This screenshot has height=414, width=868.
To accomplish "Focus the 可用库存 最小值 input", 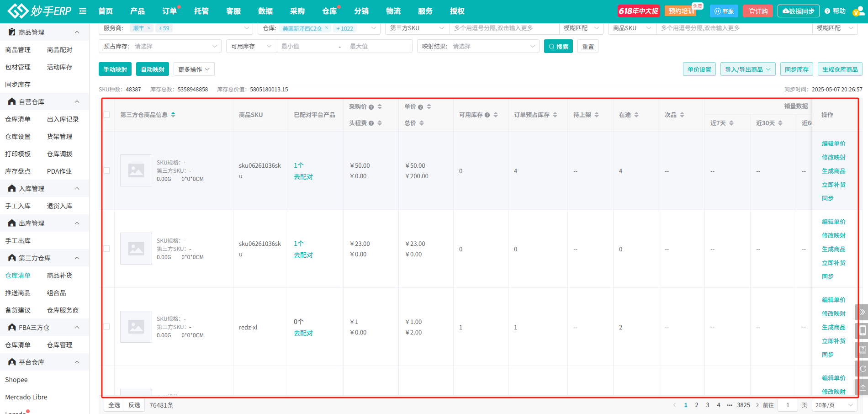I will click(307, 46).
